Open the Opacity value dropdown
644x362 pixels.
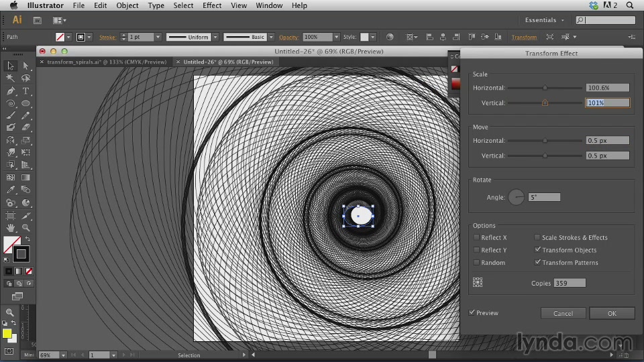click(336, 37)
